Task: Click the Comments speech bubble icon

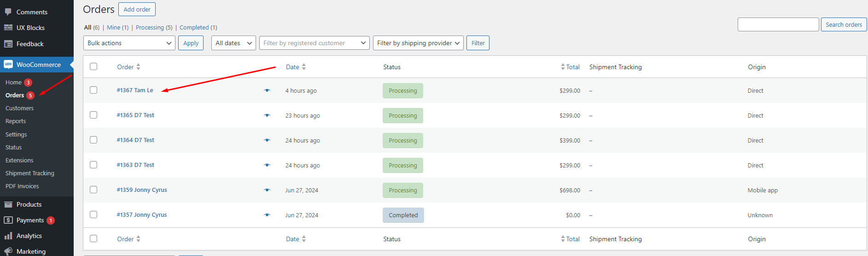Action: (x=8, y=12)
